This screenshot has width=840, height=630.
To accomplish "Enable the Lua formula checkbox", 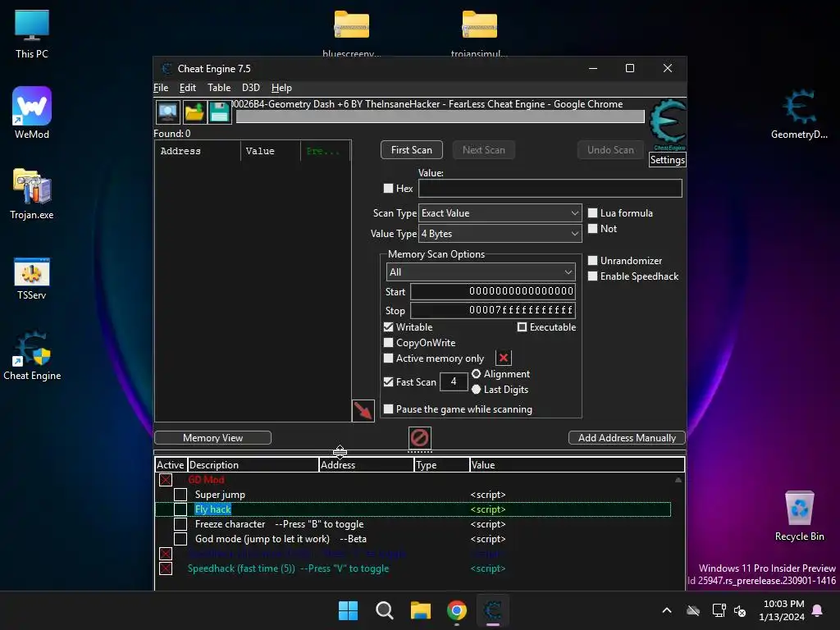I will pyautogui.click(x=592, y=213).
